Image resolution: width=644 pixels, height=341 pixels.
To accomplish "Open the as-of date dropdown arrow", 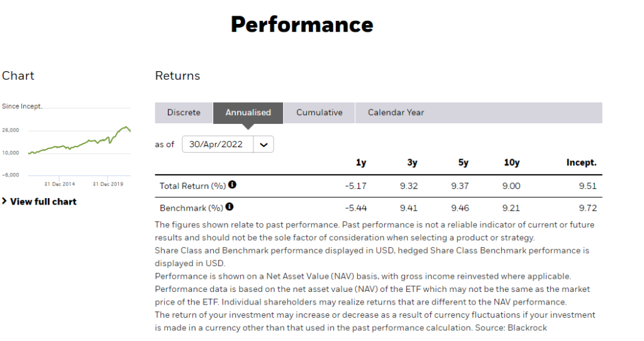I will click(x=264, y=145).
